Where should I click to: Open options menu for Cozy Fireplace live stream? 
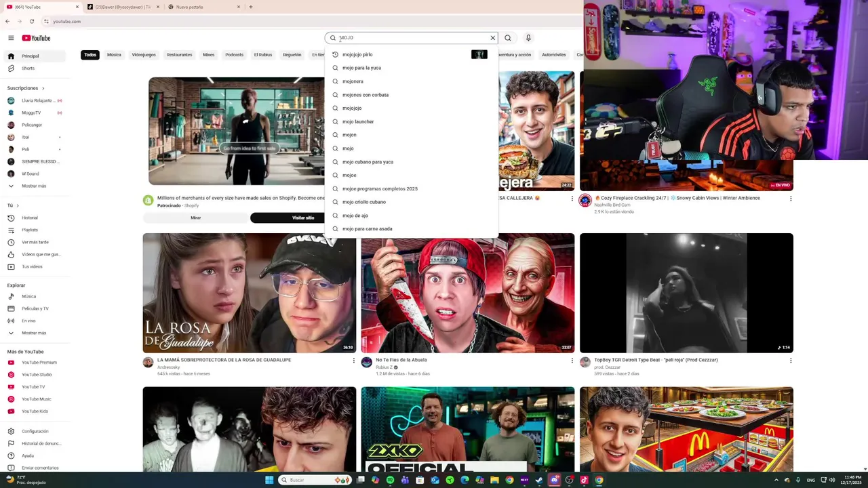pyautogui.click(x=790, y=199)
